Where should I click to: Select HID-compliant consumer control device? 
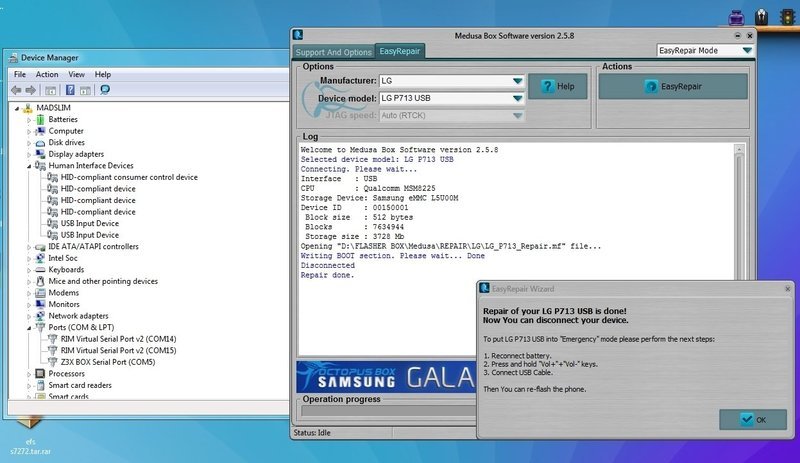pos(129,177)
